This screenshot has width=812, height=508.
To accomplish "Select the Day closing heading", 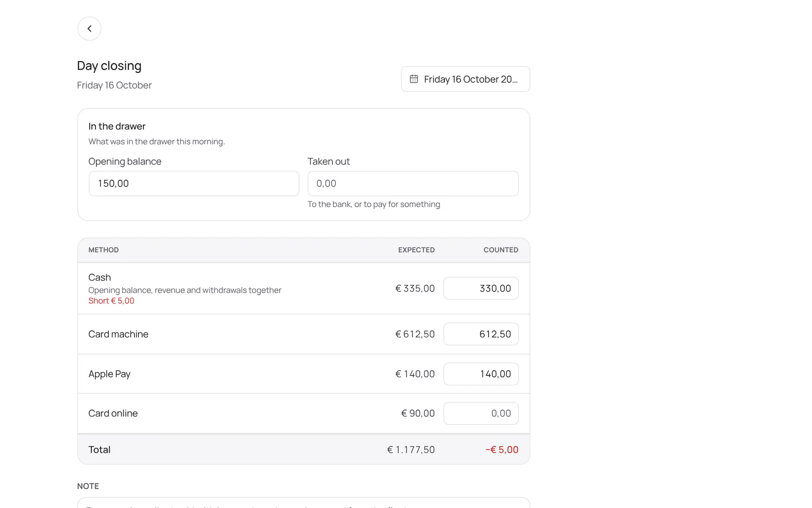I will click(x=109, y=66).
